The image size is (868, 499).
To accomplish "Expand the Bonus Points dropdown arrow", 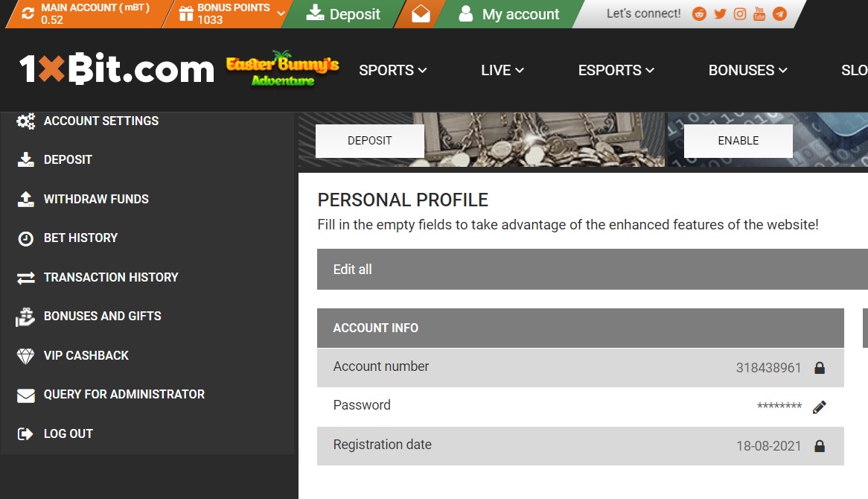I will point(281,14).
